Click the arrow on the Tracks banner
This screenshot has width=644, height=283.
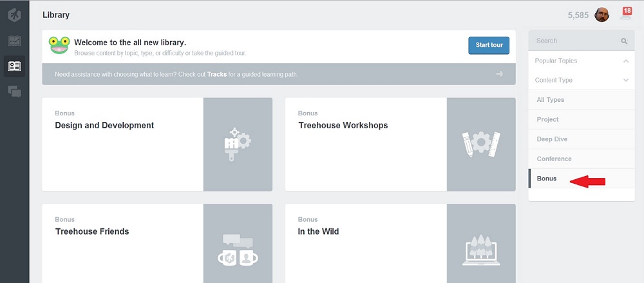[x=500, y=74]
